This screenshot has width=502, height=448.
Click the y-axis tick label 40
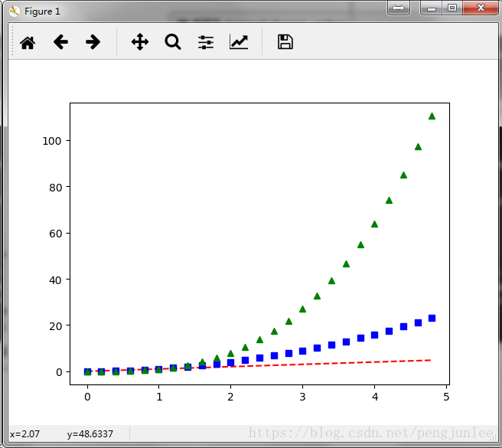pyautogui.click(x=55, y=280)
